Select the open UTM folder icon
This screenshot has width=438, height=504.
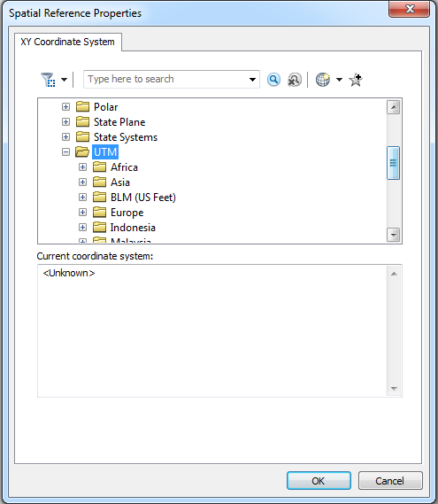click(x=82, y=151)
